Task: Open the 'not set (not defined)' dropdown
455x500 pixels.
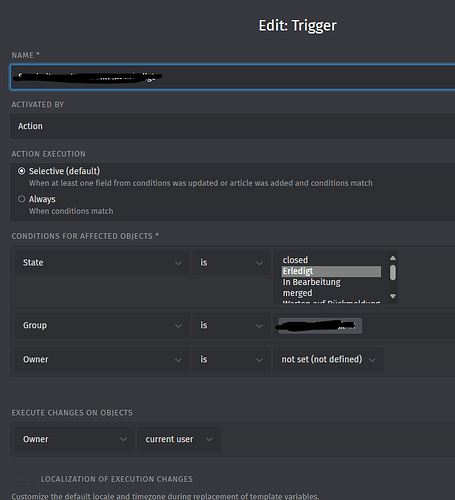Action: pyautogui.click(x=328, y=359)
